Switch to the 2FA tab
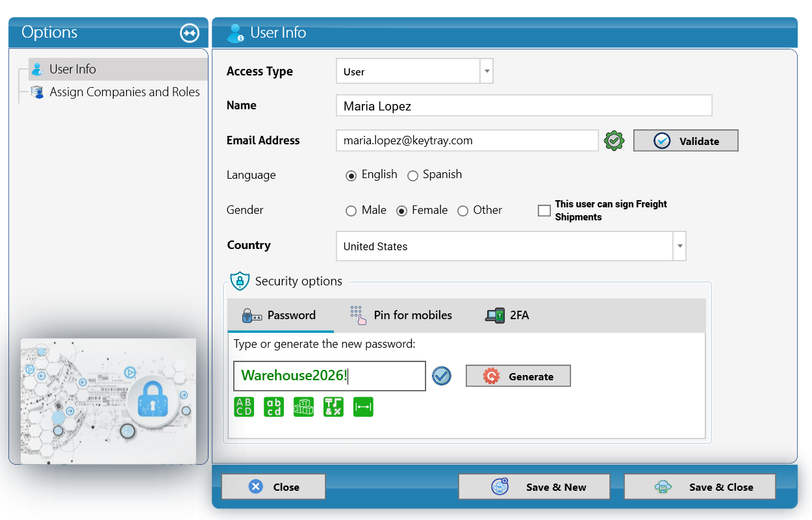 click(508, 315)
